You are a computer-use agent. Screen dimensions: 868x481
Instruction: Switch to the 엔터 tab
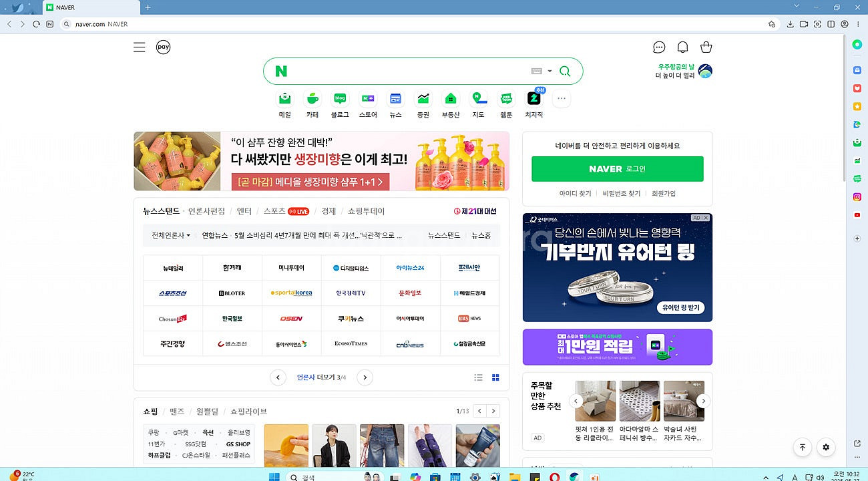pos(244,211)
